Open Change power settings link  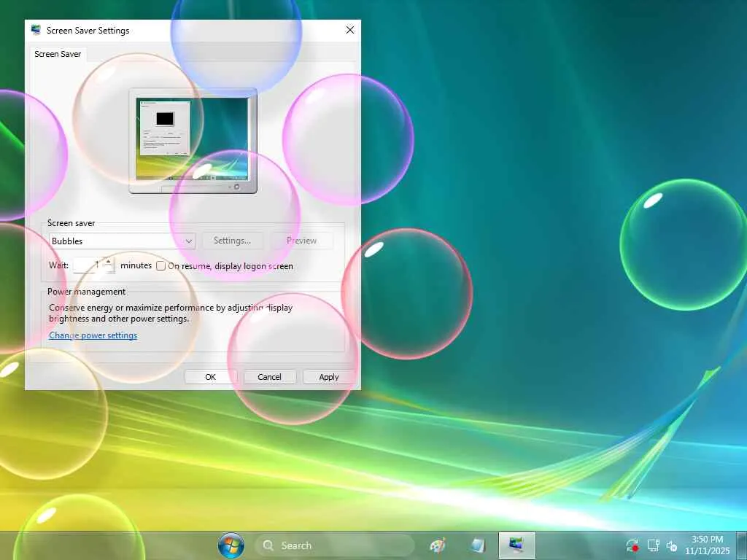click(93, 335)
